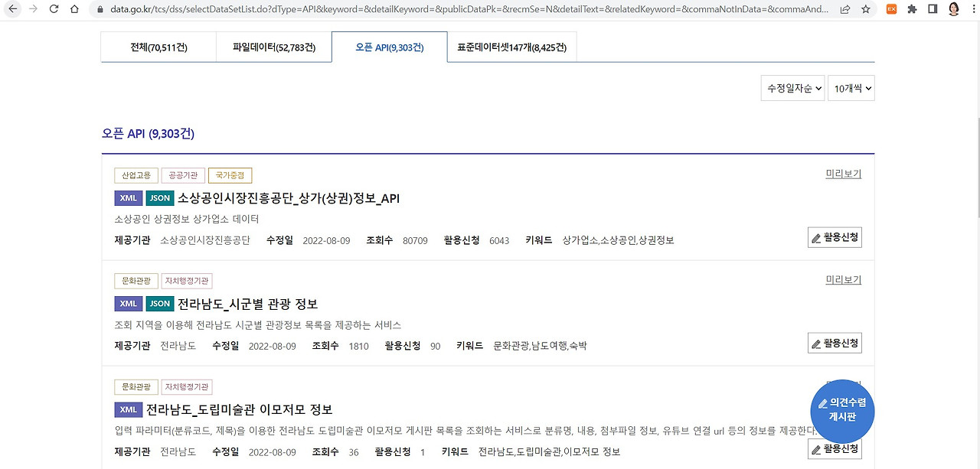Switch to the 파일데이터 tab

[273, 47]
